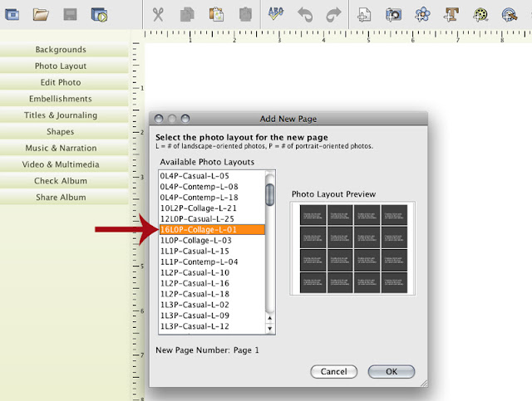Click the layout list scroll down arrow
This screenshot has width=532, height=401.
tap(269, 329)
